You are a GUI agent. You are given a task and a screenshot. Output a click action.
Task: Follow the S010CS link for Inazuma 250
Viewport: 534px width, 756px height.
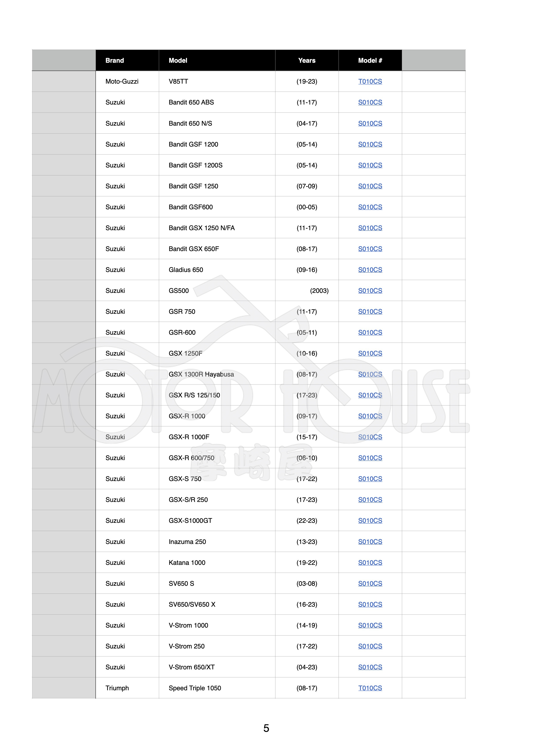(370, 542)
